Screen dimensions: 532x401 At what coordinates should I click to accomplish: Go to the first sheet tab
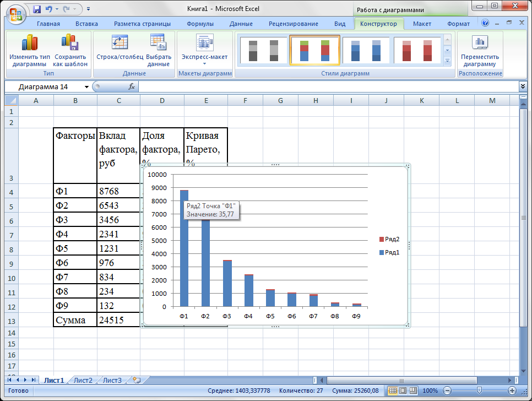[x=9, y=380]
